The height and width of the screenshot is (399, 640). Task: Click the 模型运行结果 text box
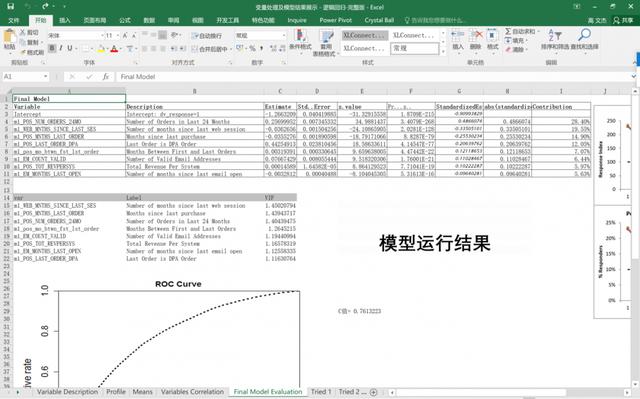click(434, 244)
